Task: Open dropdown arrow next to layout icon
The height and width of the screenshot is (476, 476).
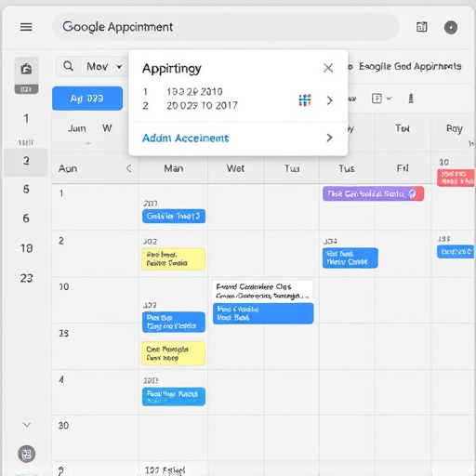Action: coord(390,99)
